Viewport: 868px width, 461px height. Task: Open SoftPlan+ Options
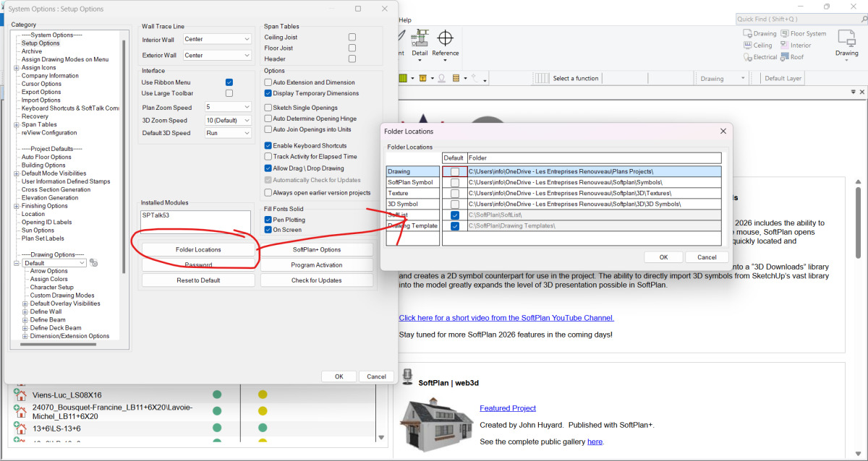click(x=316, y=249)
